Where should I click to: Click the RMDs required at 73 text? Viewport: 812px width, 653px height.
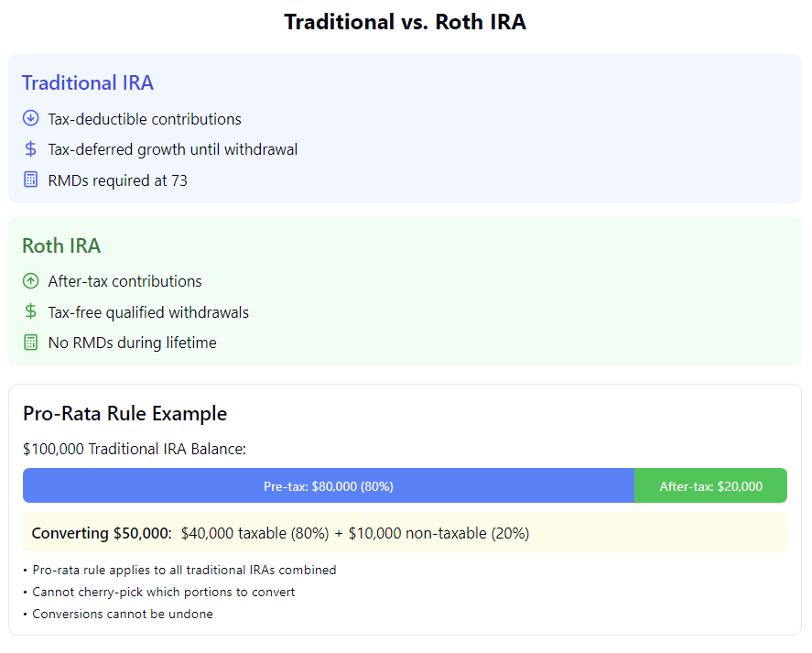pos(117,180)
